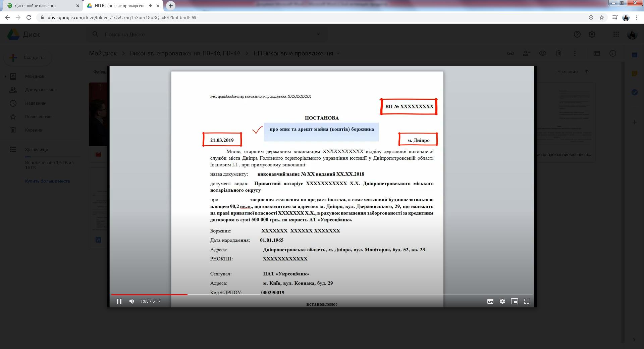The image size is (644, 349).
Task: Open media control button in Chrome toolbar
Action: coord(614,17)
